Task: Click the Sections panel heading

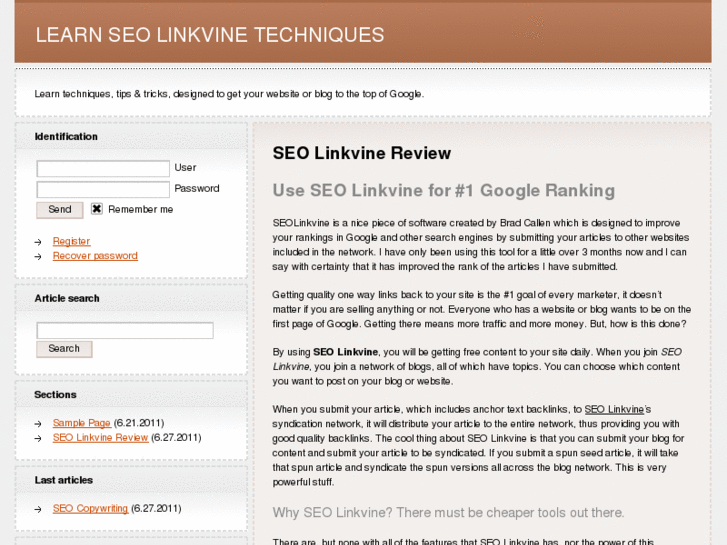Action: pyautogui.click(x=55, y=395)
